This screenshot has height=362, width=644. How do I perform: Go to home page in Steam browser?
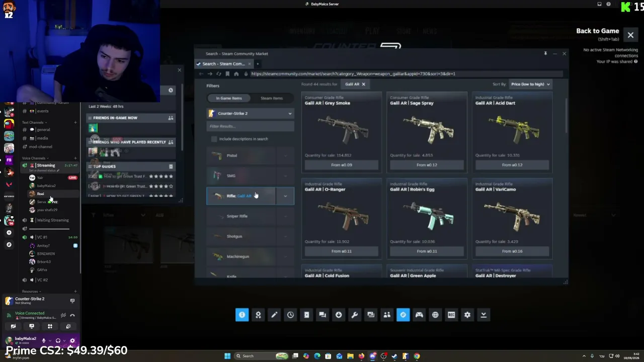click(x=236, y=74)
